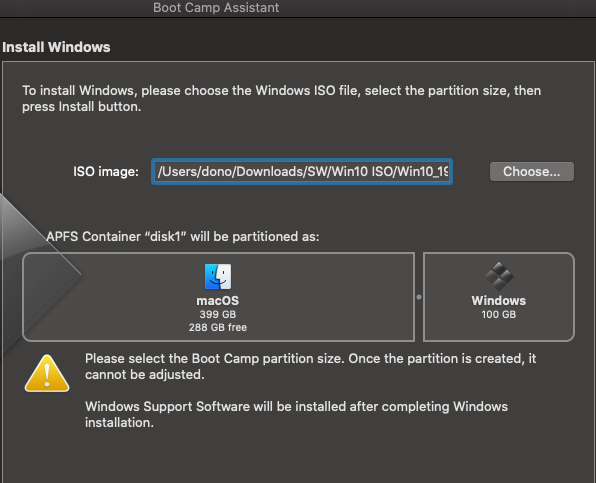Image resolution: width=596 pixels, height=483 pixels.
Task: Click the "macOS" partition label
Action: [218, 301]
